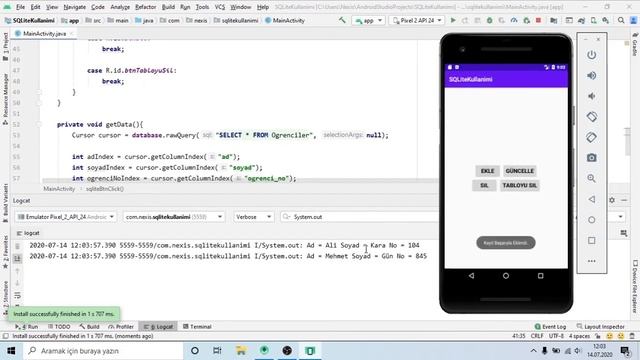This screenshot has height=360, width=640.
Task: Tap Android back navigation button on phone
Action: [x=471, y=276]
